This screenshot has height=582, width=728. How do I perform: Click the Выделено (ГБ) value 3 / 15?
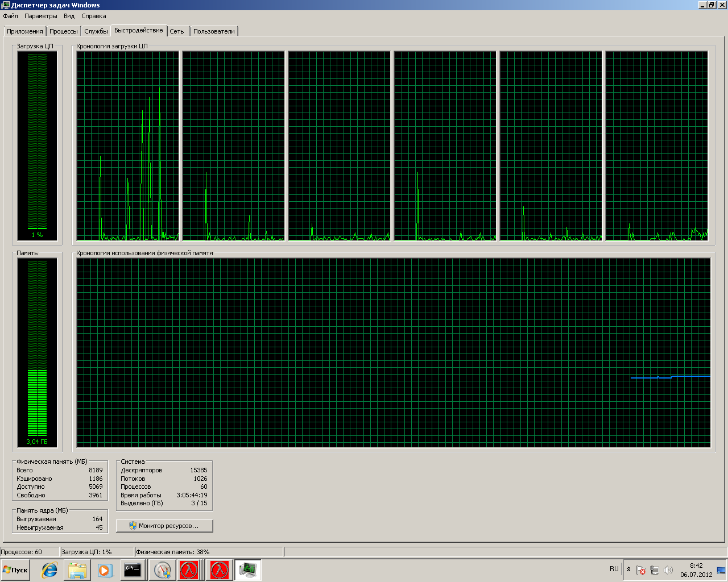point(199,503)
